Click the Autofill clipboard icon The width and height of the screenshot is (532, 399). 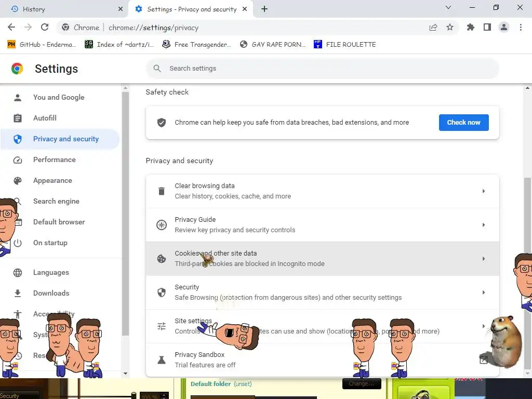[x=18, y=118]
